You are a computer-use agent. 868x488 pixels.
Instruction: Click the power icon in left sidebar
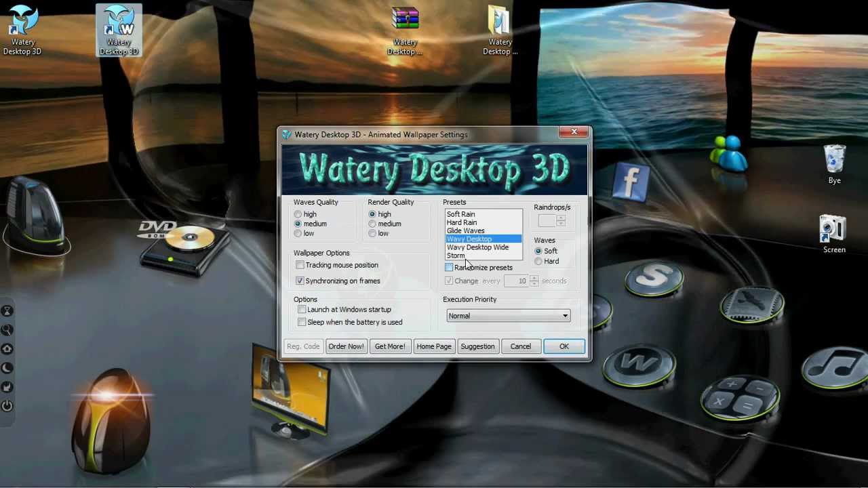click(7, 406)
